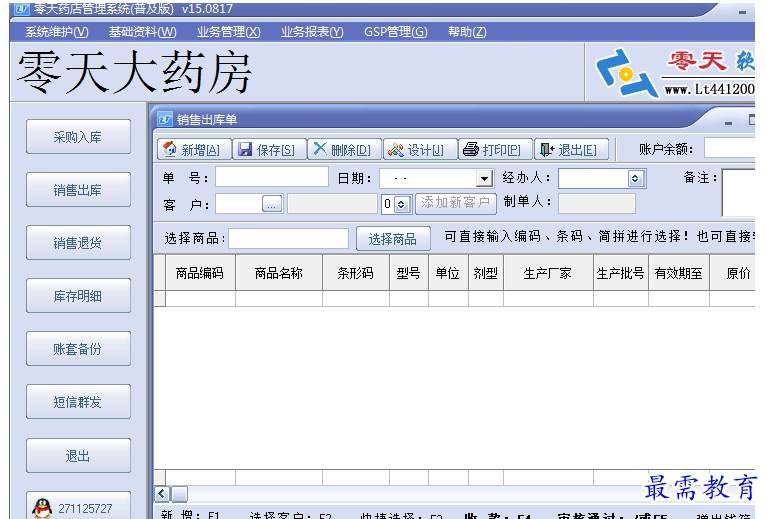This screenshot has height=519, width=766.
Task: Click the 条形码 column header
Action: tap(356, 273)
